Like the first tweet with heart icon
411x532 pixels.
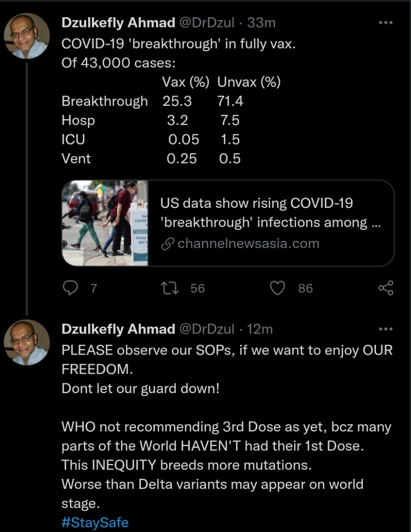(x=277, y=288)
